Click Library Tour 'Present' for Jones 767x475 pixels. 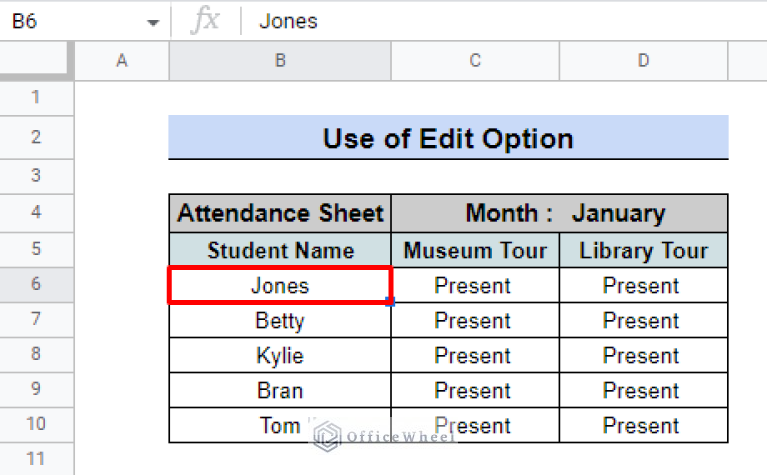coord(643,285)
